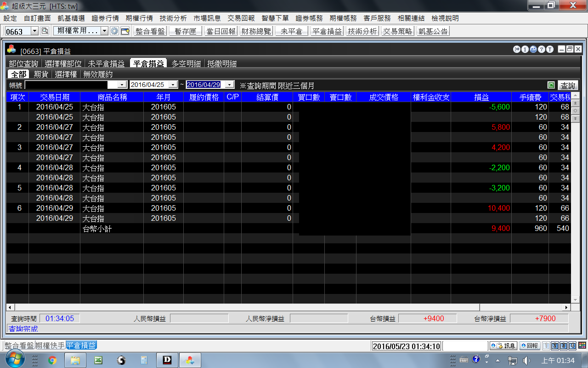Open the calculator app in the taskbar
Viewport: 588px width, 368px height.
[144, 360]
